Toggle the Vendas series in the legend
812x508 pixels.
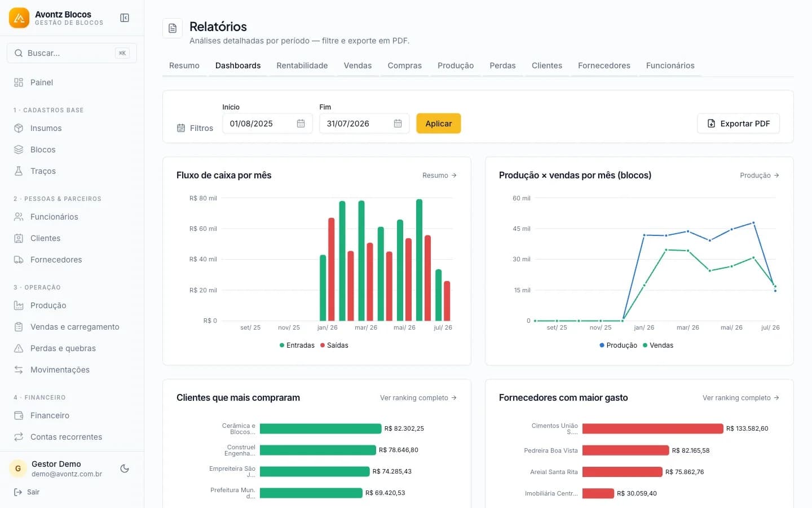pyautogui.click(x=658, y=345)
